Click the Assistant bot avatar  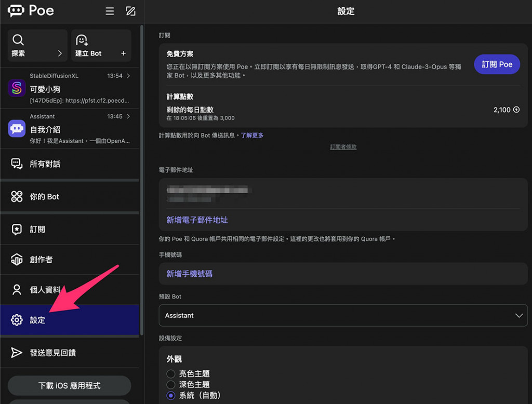17,129
